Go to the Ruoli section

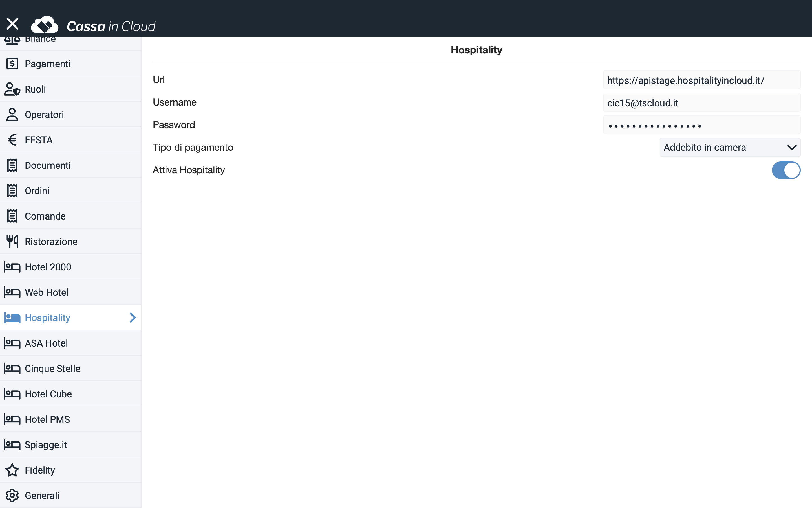tap(70, 89)
